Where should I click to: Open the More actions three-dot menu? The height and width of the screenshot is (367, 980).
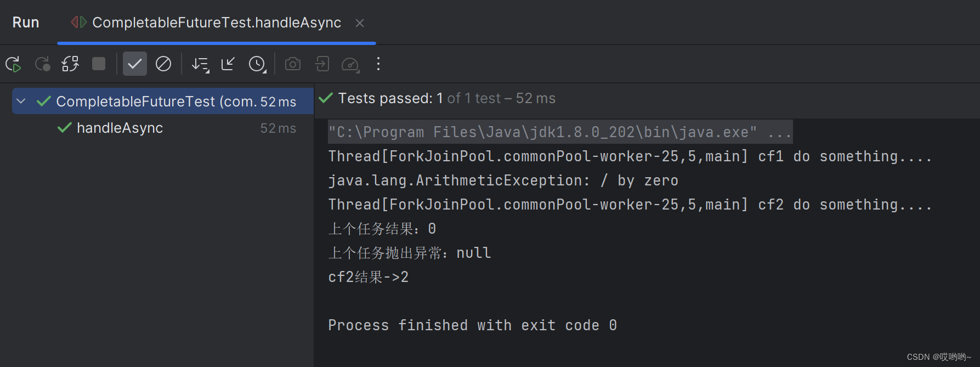tap(378, 64)
